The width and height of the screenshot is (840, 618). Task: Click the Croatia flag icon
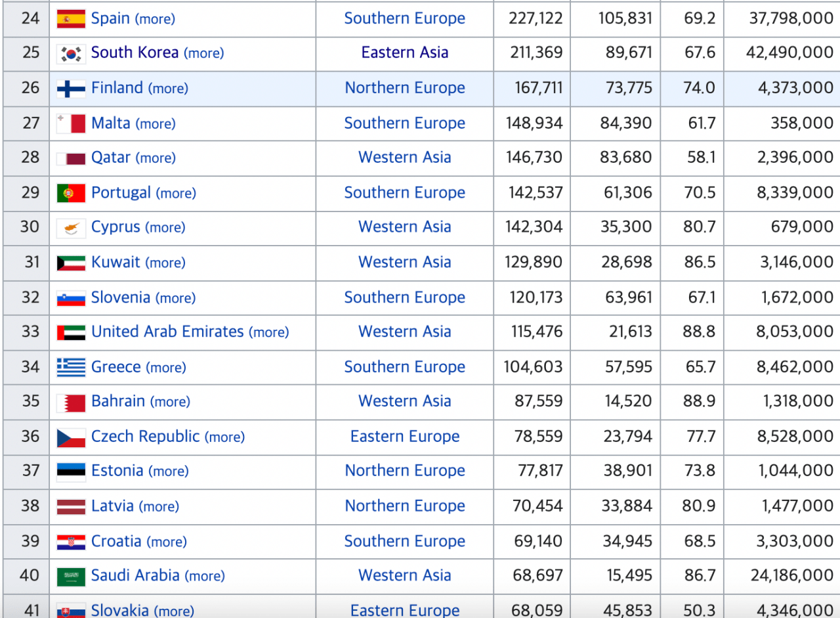click(x=71, y=542)
